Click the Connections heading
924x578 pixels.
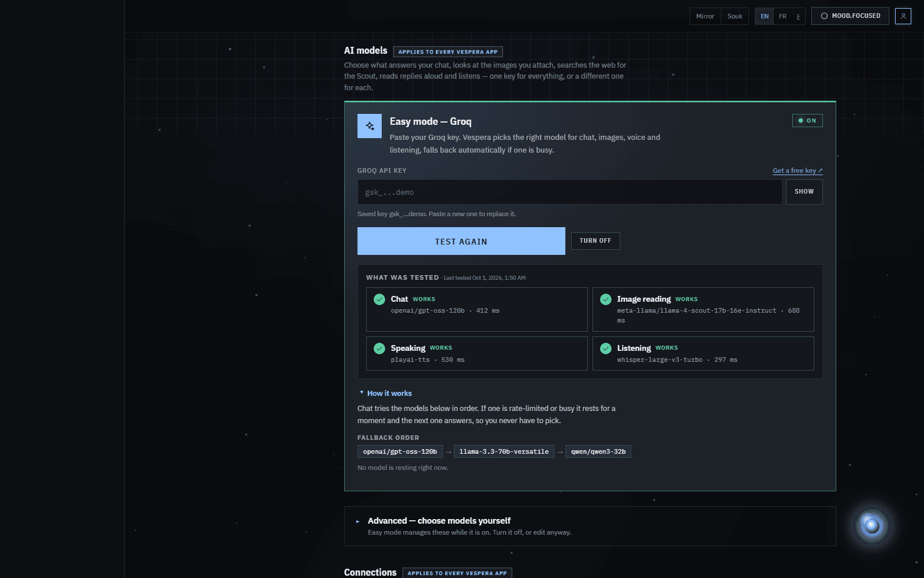pos(370,572)
